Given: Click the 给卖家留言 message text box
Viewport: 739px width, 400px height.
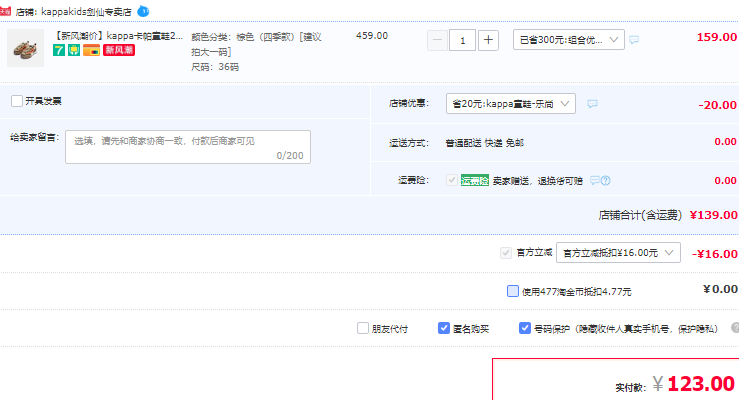Looking at the screenshot, I should pos(188,147).
